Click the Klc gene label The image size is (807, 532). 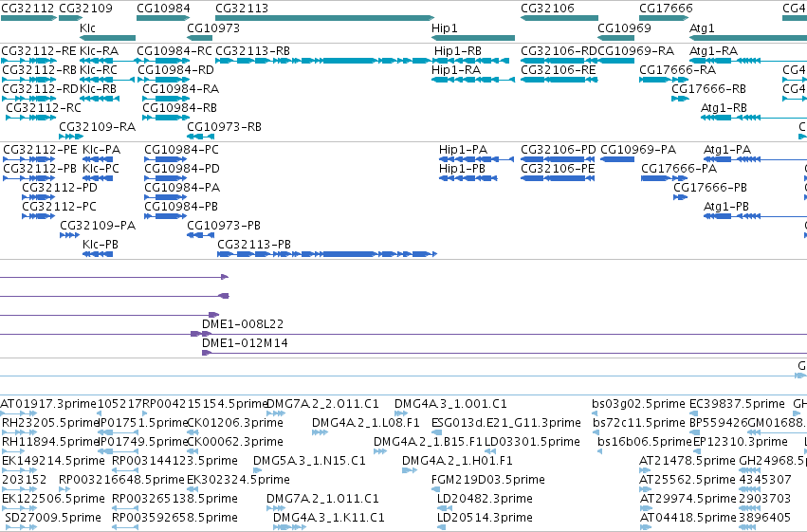(87, 28)
